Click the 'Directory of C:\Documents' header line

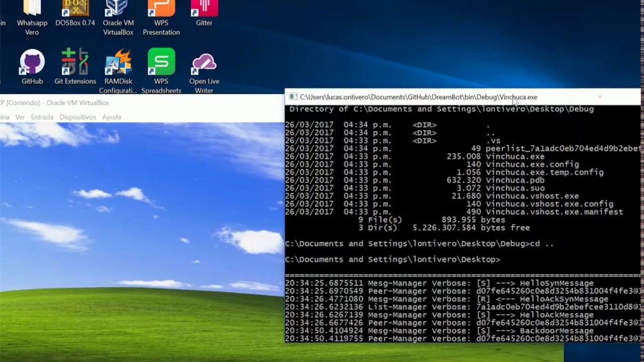click(x=441, y=109)
